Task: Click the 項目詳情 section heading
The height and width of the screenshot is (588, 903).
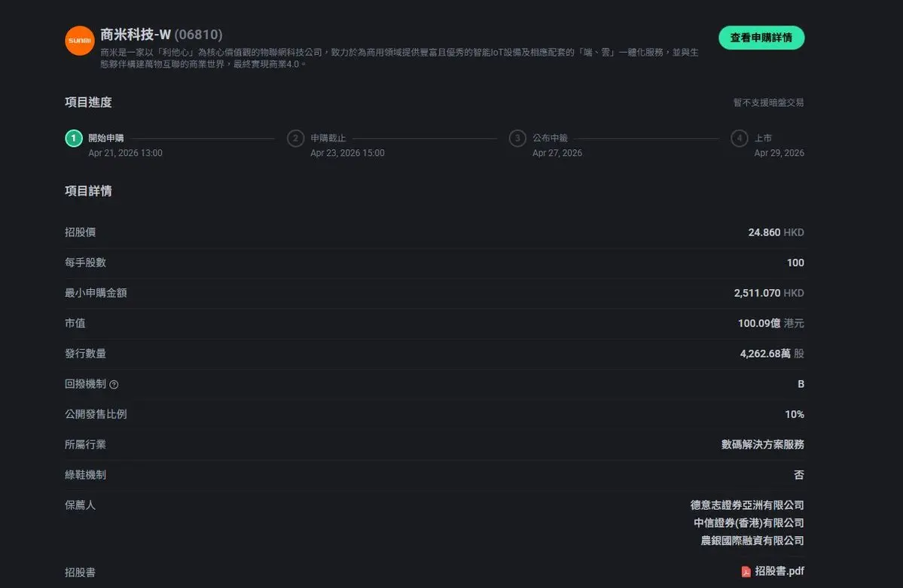Action: (88, 191)
